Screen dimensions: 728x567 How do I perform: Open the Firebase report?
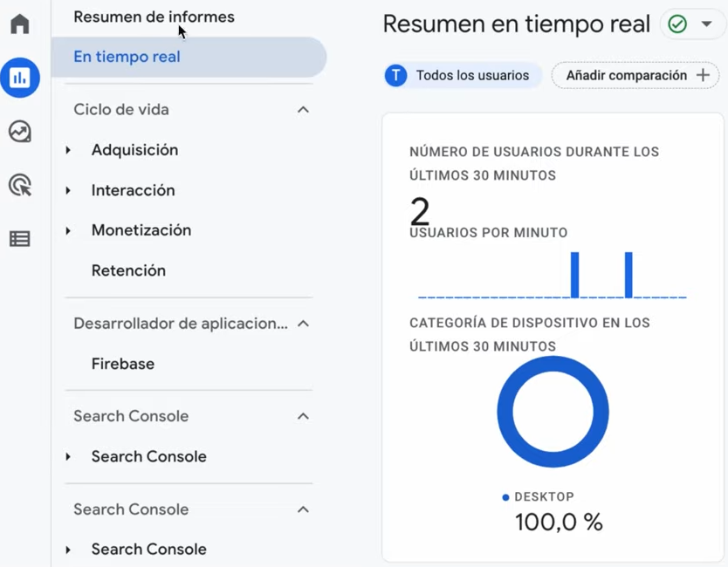[x=123, y=364]
